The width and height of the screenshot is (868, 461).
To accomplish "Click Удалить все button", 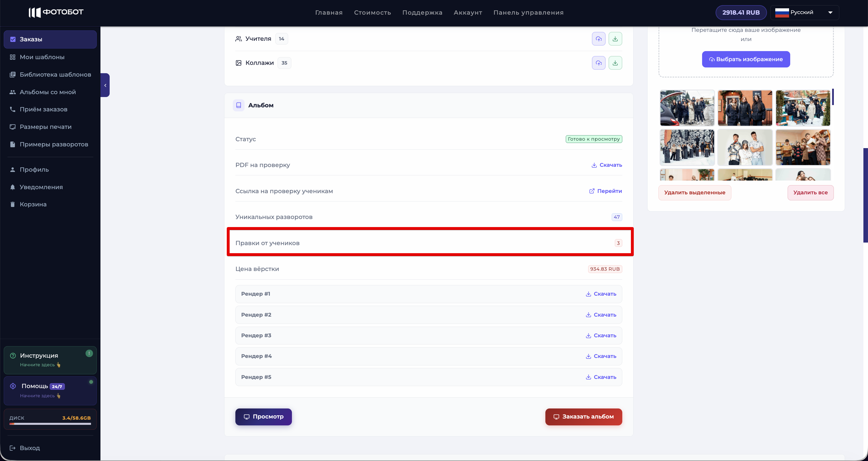I will [810, 193].
